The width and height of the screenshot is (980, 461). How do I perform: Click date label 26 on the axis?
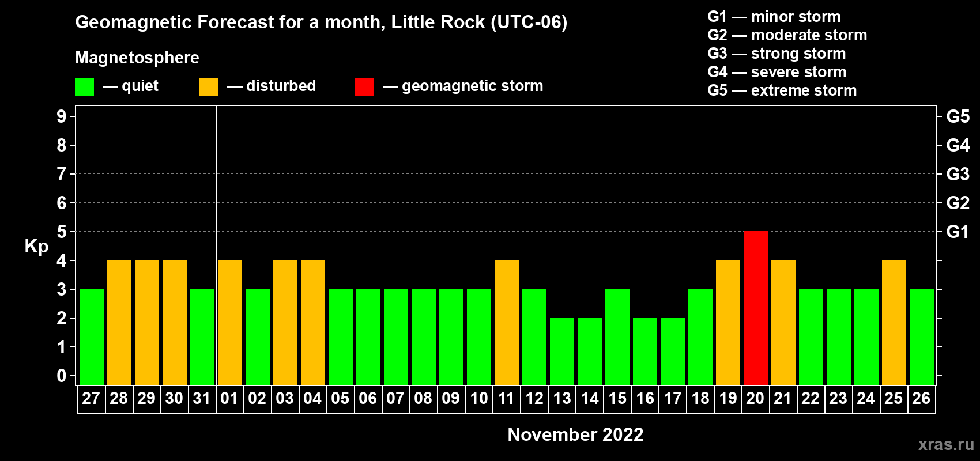pos(921,399)
